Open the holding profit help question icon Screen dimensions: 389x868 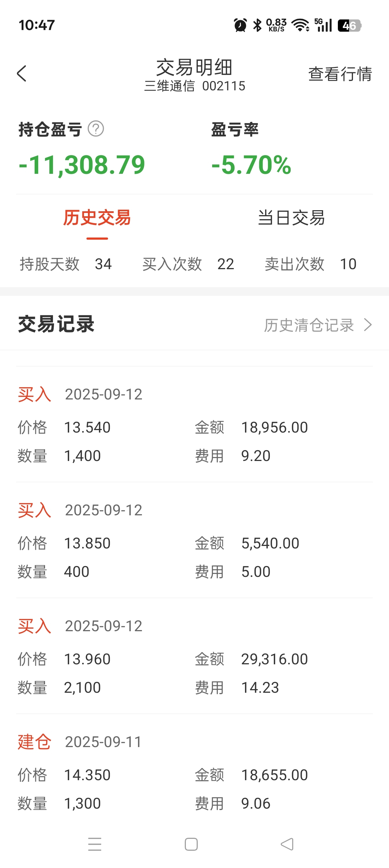[96, 129]
